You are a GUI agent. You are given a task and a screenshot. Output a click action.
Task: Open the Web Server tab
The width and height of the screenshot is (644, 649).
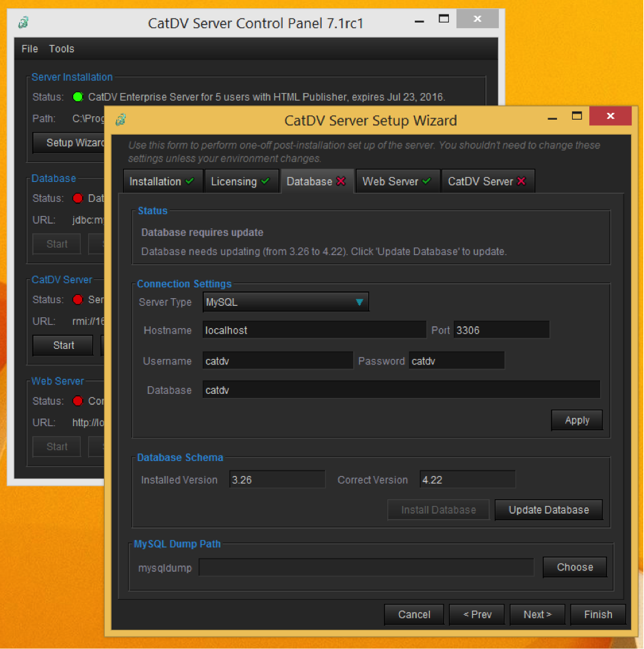point(397,181)
